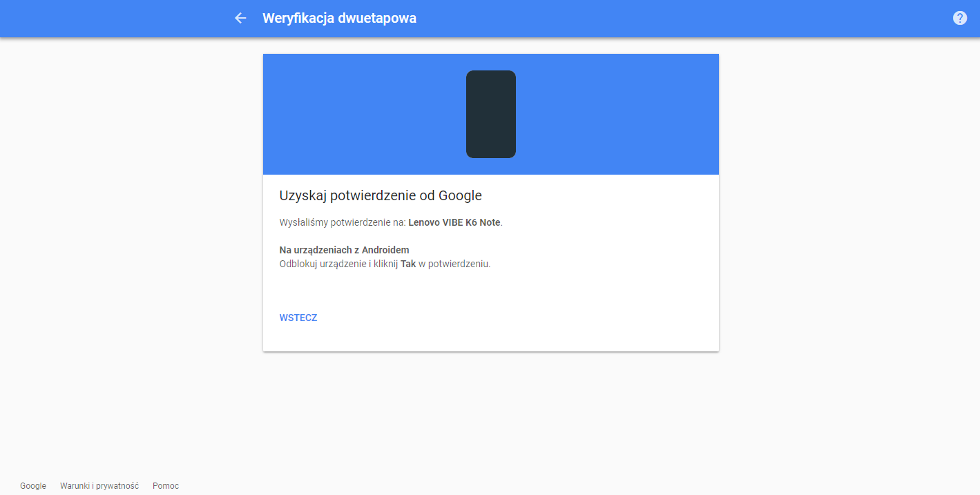Click the bold Tak word in instructions

pos(408,264)
